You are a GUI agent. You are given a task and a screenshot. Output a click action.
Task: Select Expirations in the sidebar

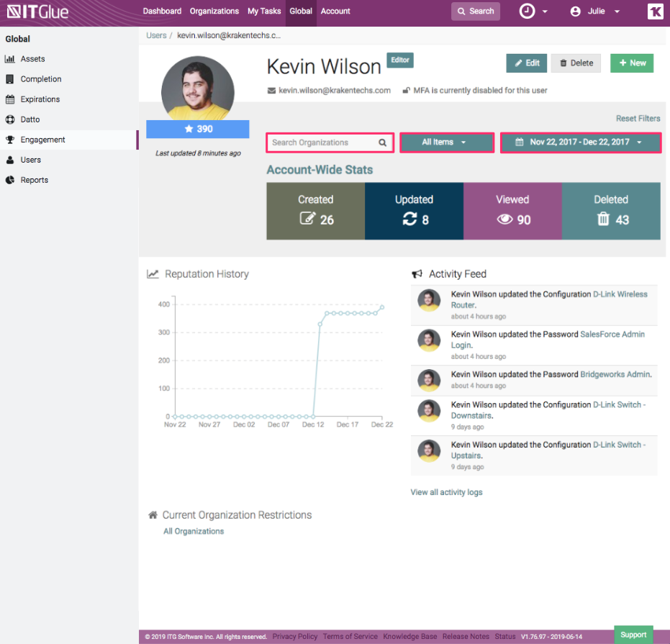click(x=40, y=99)
